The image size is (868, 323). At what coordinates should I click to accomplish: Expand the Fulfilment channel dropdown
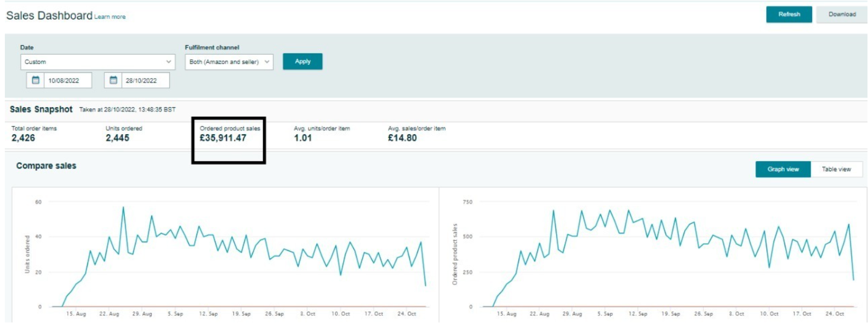[x=229, y=62]
